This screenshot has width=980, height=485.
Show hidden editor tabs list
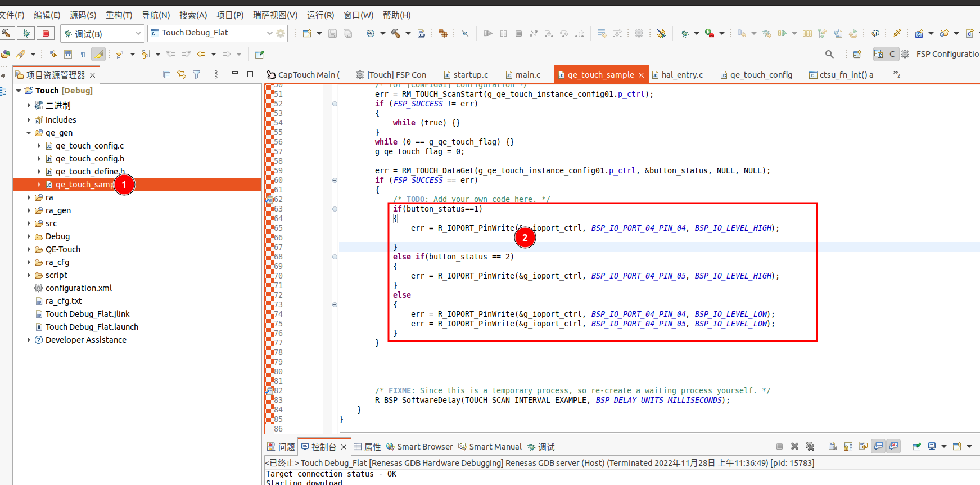[897, 74]
